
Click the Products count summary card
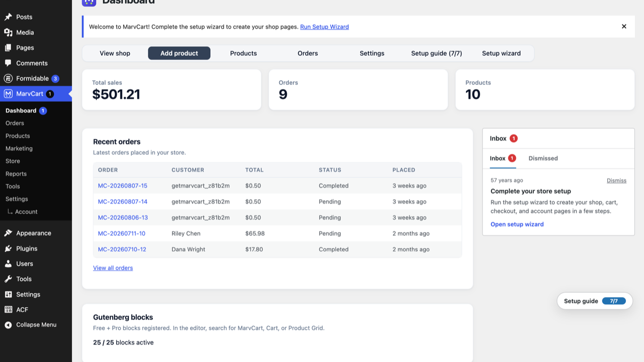545,89
